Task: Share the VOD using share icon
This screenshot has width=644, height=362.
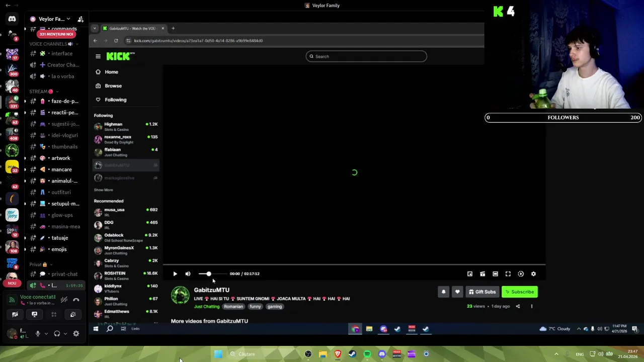Action: click(518, 306)
